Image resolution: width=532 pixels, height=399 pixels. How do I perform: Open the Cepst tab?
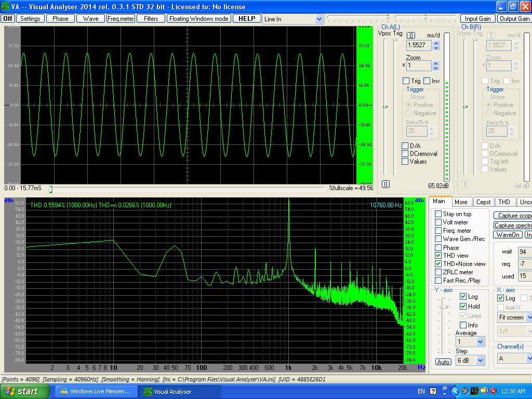[x=483, y=202]
